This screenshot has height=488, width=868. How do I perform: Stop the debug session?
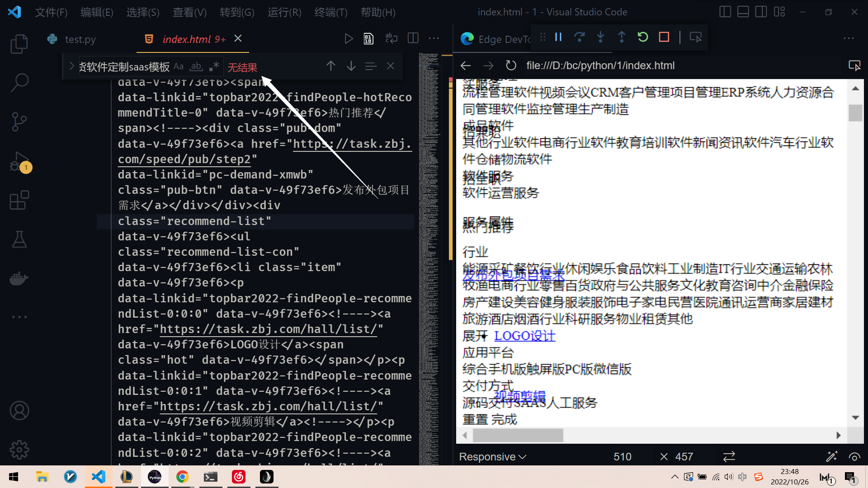coord(664,37)
